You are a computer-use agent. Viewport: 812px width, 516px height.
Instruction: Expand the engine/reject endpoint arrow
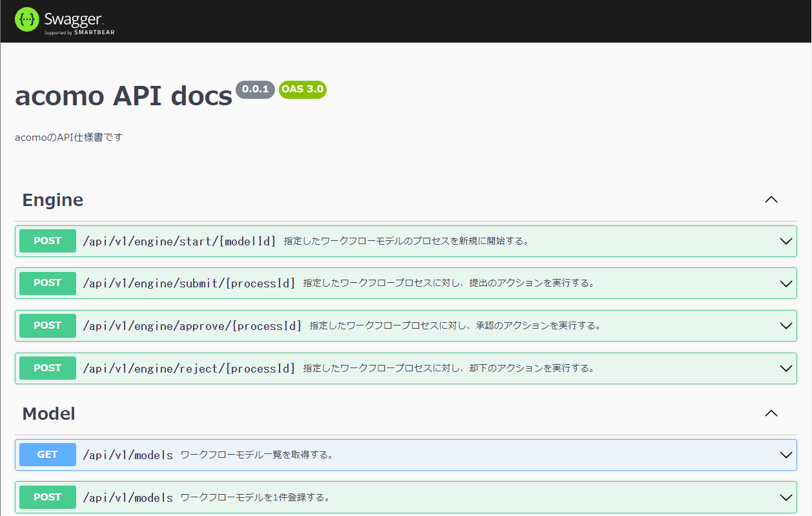point(786,368)
